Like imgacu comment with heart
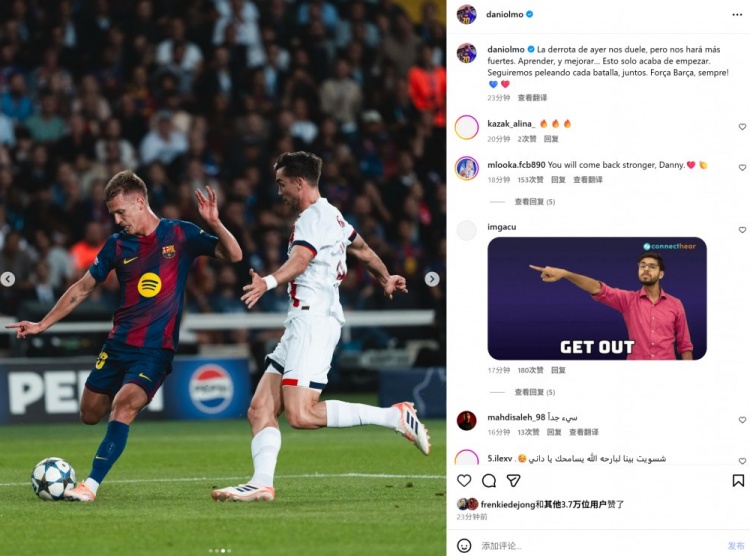 [x=742, y=230]
